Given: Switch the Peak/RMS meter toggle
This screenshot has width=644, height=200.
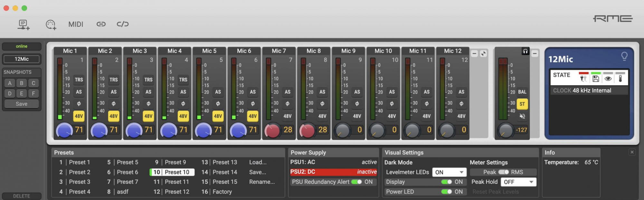Looking at the screenshot, I should [503, 172].
